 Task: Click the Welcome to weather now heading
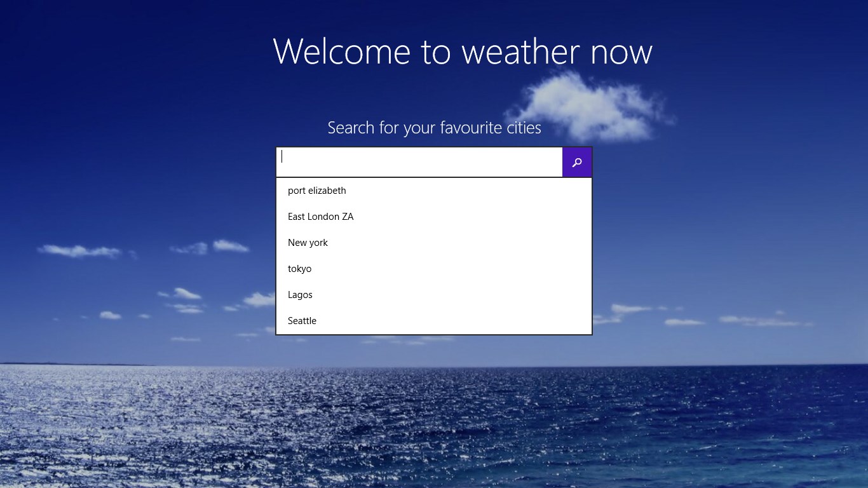coord(463,52)
